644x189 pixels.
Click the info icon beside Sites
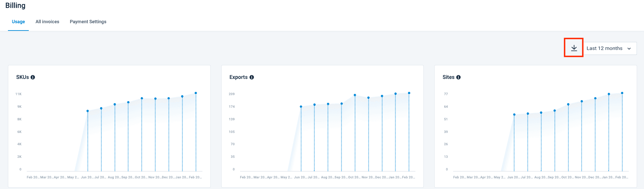458,77
